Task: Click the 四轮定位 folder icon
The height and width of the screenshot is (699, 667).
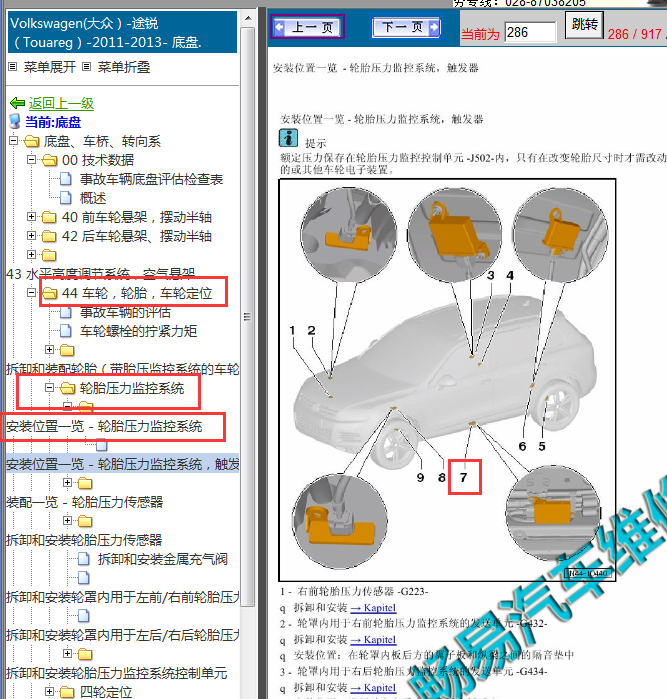Action: tap(67, 692)
